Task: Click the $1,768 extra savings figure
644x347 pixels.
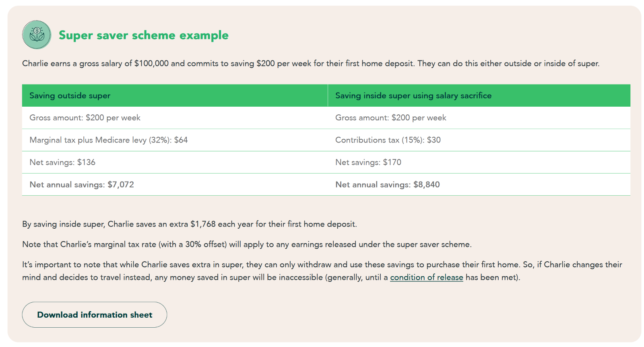Action: (x=203, y=224)
